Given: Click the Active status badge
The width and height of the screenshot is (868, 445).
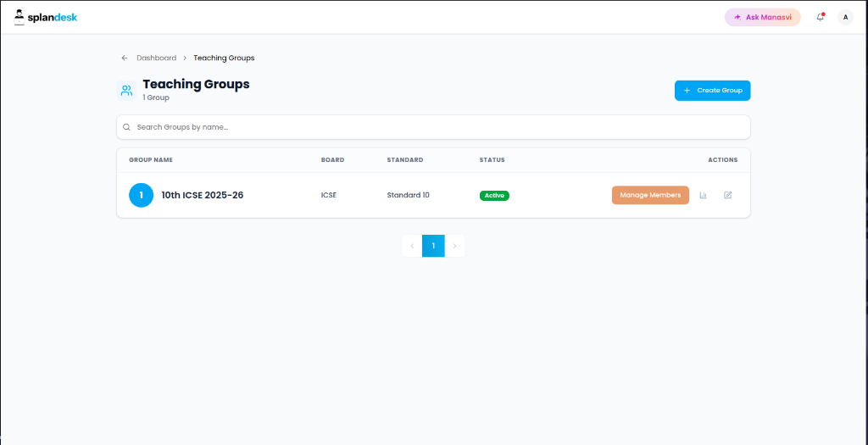Looking at the screenshot, I should (x=494, y=196).
